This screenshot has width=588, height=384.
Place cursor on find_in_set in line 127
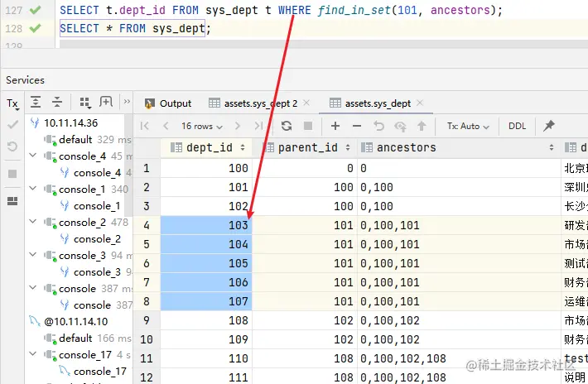[x=354, y=10]
